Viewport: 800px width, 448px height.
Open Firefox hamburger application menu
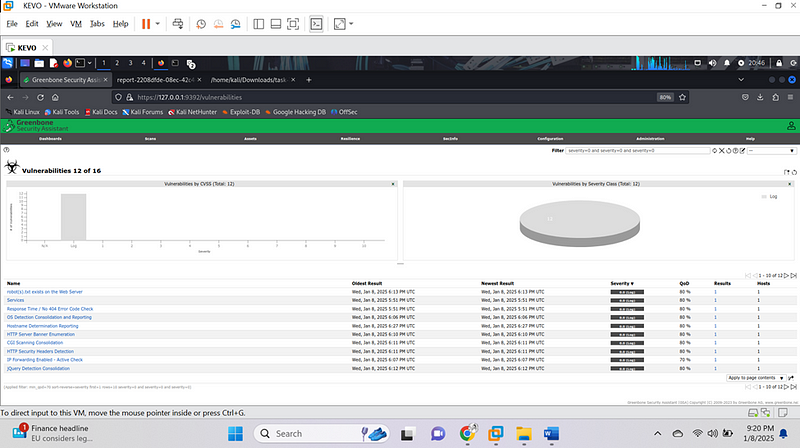[790, 97]
